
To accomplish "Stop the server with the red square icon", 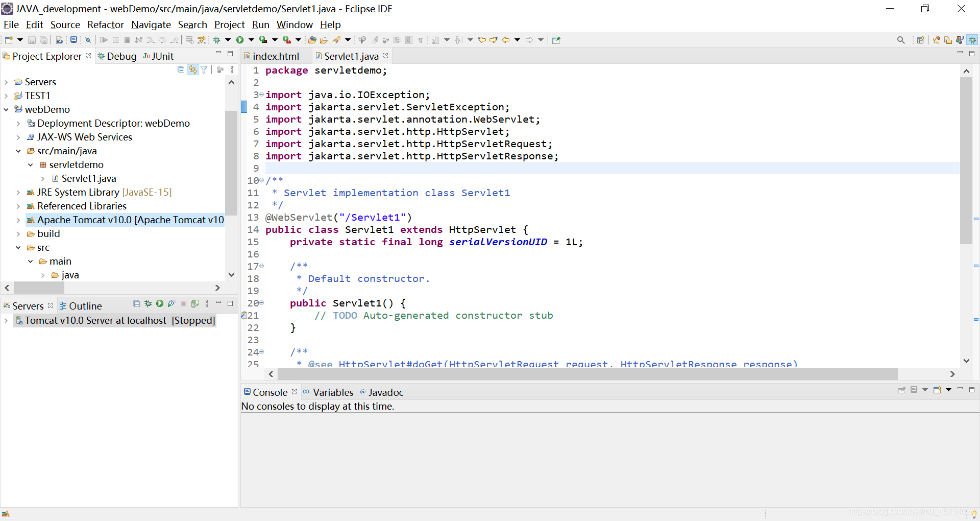I will click(x=183, y=304).
